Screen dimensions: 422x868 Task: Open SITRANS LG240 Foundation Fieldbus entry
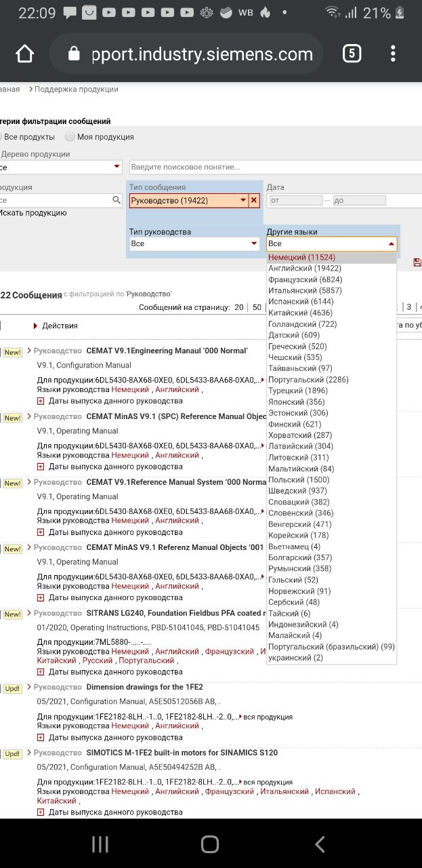[177, 613]
